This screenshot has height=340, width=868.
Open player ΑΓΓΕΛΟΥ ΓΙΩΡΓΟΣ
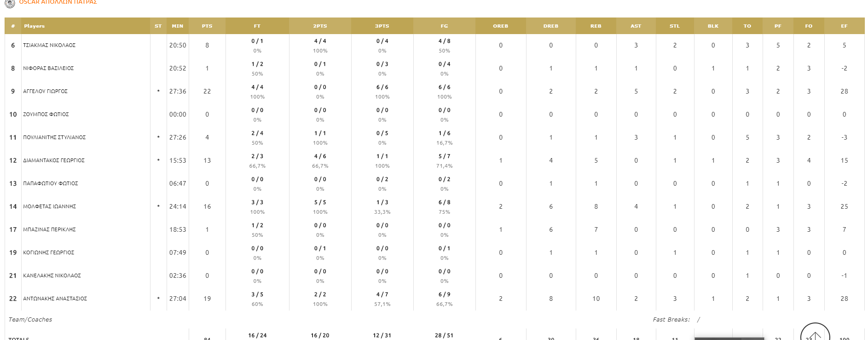point(46,92)
